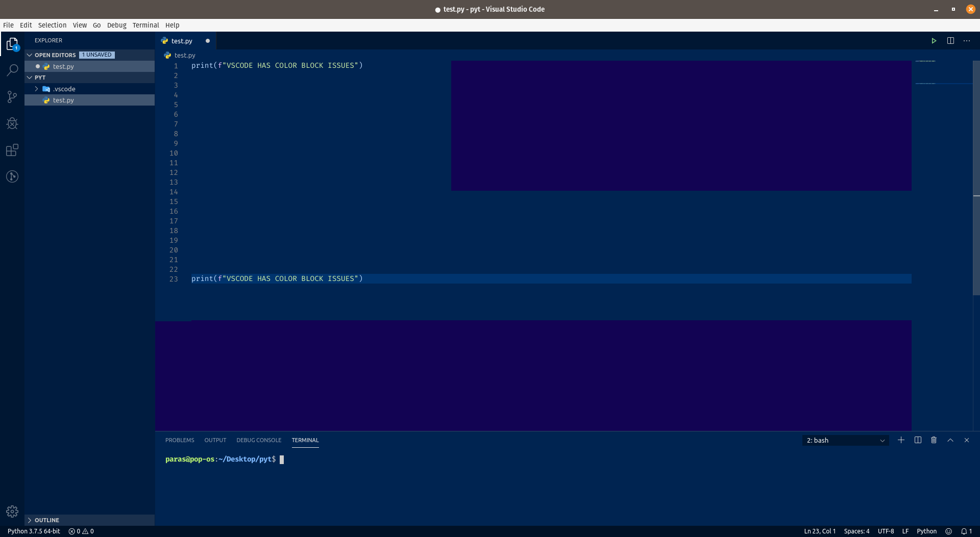Open the View menu

point(80,25)
